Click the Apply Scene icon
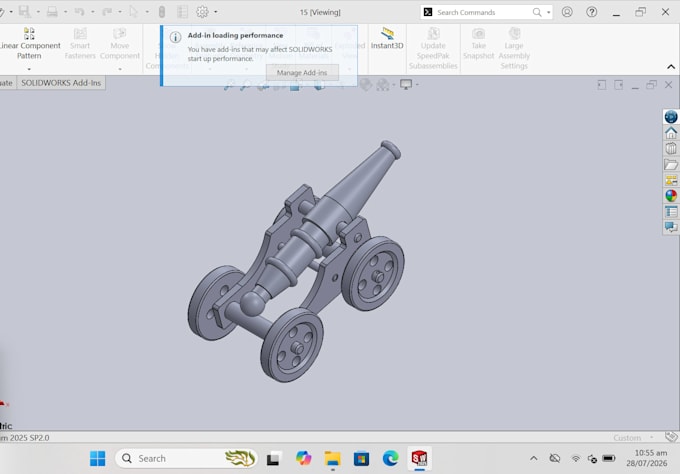The image size is (680, 474). (x=382, y=85)
